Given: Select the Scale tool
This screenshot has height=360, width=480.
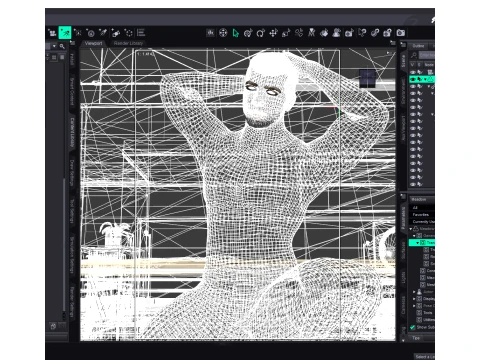Looking at the screenshot, I should [286, 33].
